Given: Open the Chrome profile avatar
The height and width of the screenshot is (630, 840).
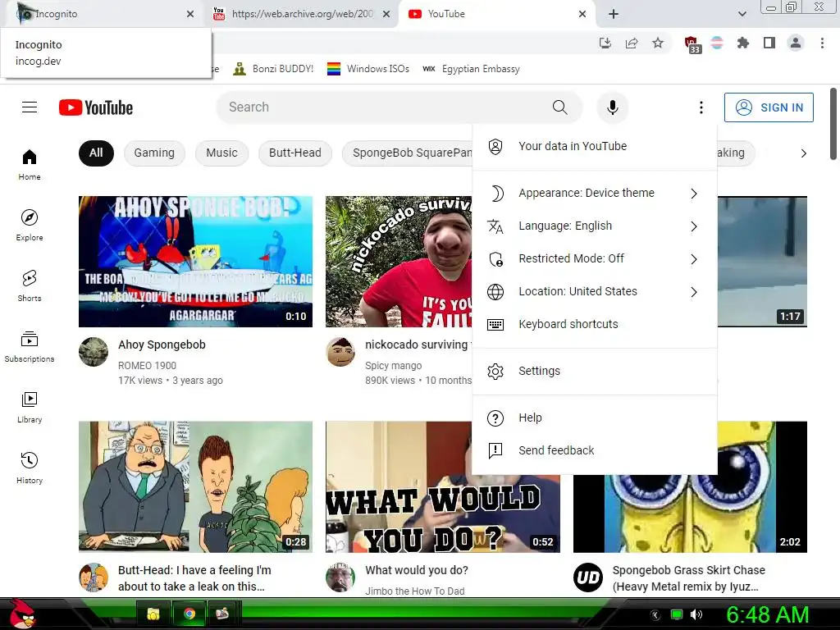Looking at the screenshot, I should click(x=796, y=43).
